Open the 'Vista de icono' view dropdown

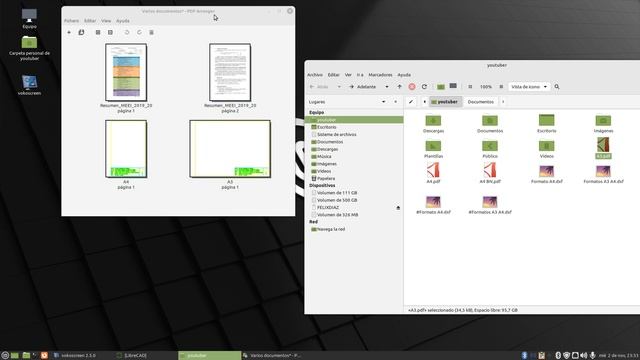pyautogui.click(x=529, y=87)
